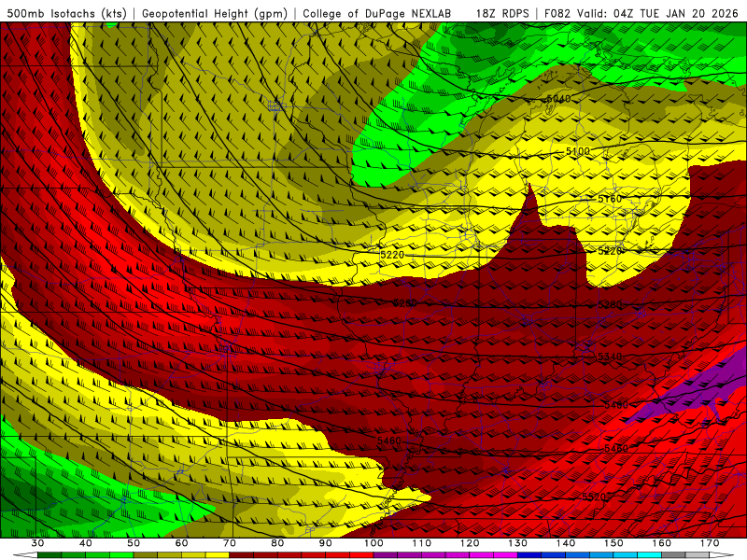Click the 30 value on the color scale
Viewport: 747px width, 560px height.
[37, 543]
